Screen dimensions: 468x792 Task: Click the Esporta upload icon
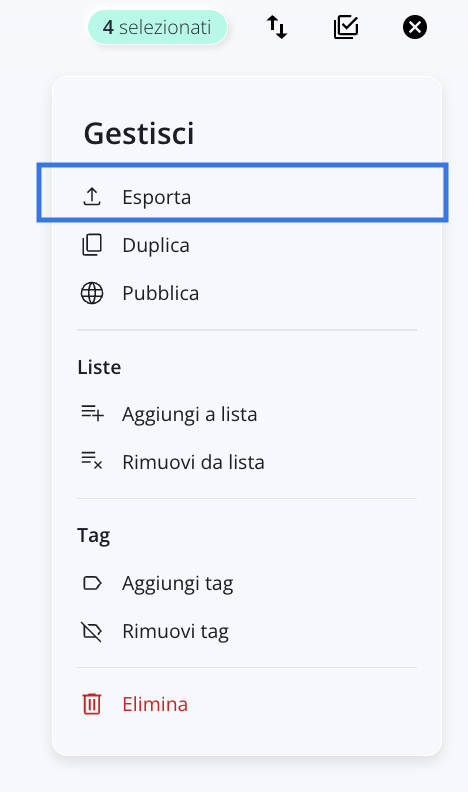tap(92, 196)
